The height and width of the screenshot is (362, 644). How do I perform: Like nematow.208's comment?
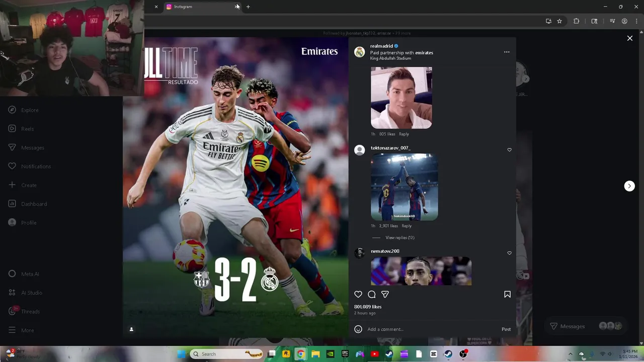509,253
